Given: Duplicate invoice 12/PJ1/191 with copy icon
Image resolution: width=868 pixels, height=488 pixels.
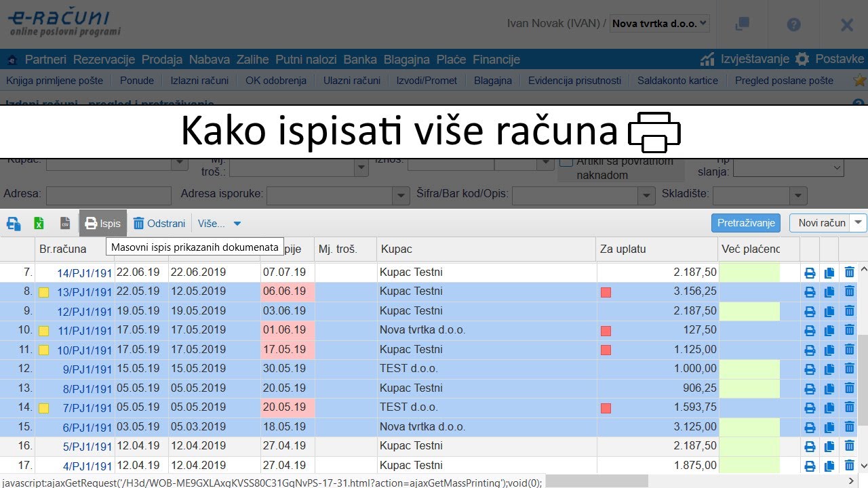Looking at the screenshot, I should 829,311.
